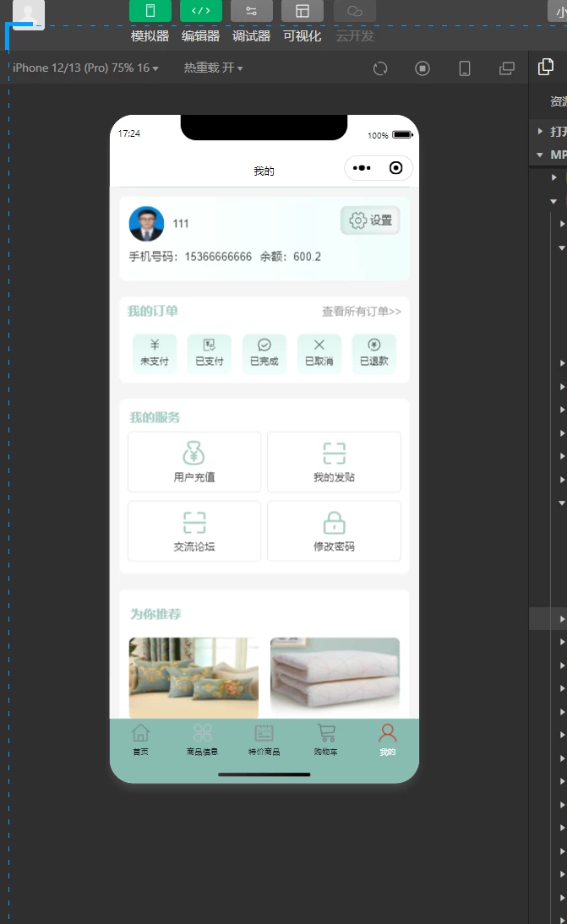Open the hot reload dropdown

pyautogui.click(x=213, y=68)
